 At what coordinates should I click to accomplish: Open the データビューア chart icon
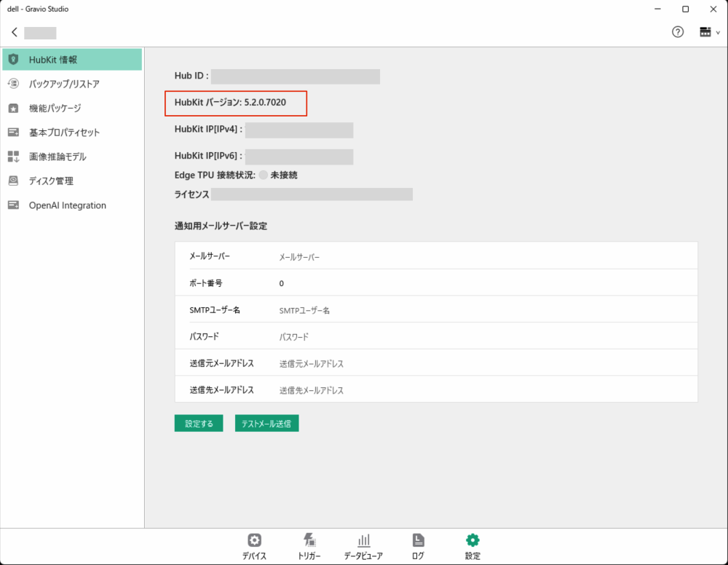pyautogui.click(x=363, y=540)
